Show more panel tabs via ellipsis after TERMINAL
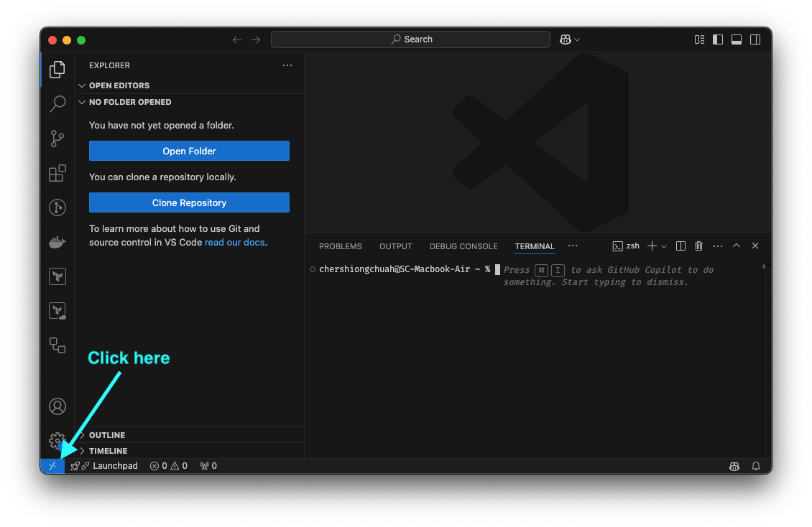 pos(573,246)
